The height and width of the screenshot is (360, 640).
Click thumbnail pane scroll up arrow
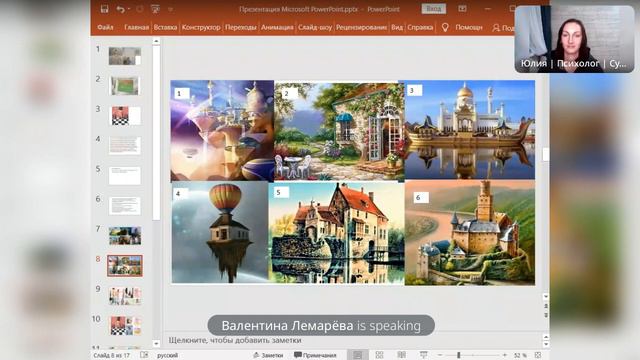[x=156, y=41]
